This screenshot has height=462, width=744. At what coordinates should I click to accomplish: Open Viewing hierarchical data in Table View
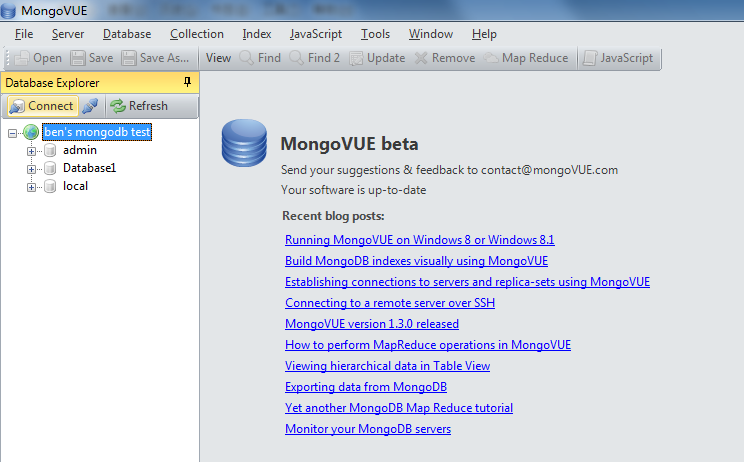[387, 366]
